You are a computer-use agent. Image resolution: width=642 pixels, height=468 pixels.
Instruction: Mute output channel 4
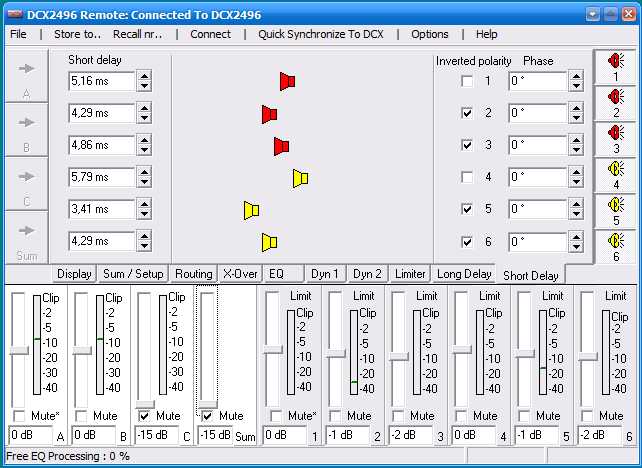pyautogui.click(x=461, y=416)
